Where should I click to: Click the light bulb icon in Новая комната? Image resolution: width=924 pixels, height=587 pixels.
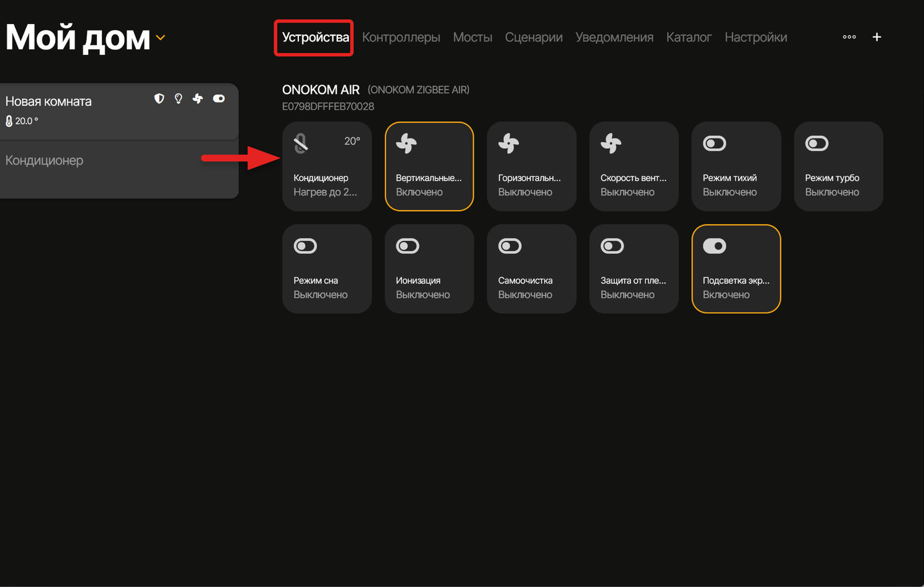pyautogui.click(x=178, y=99)
